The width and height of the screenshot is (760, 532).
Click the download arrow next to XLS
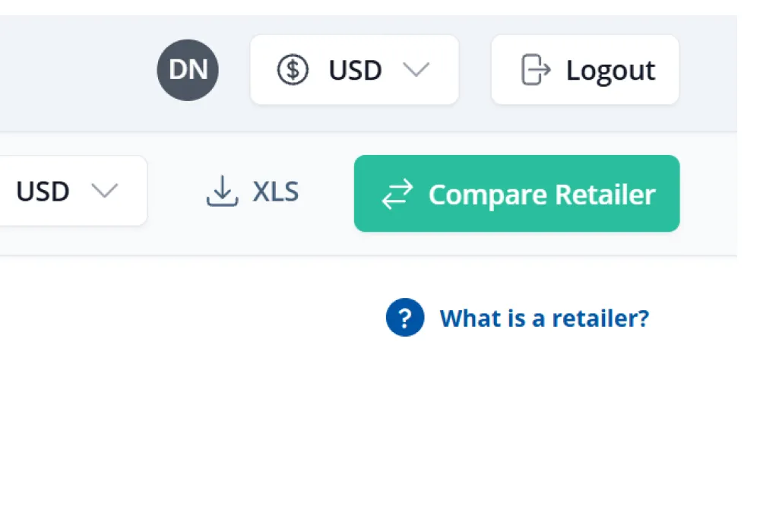pos(221,192)
